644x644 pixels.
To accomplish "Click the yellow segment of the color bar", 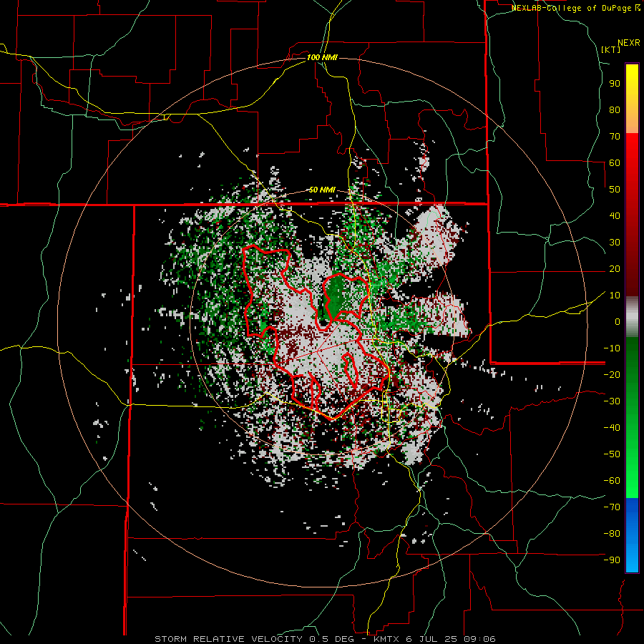I will [632, 99].
